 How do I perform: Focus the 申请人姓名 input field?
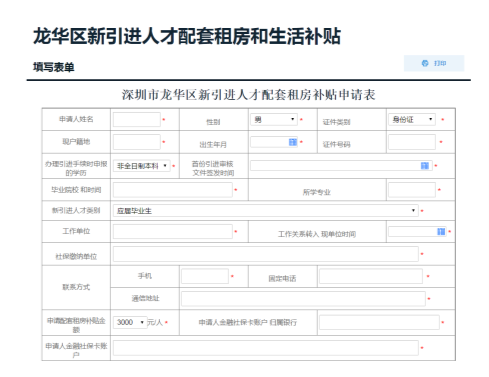(137, 119)
